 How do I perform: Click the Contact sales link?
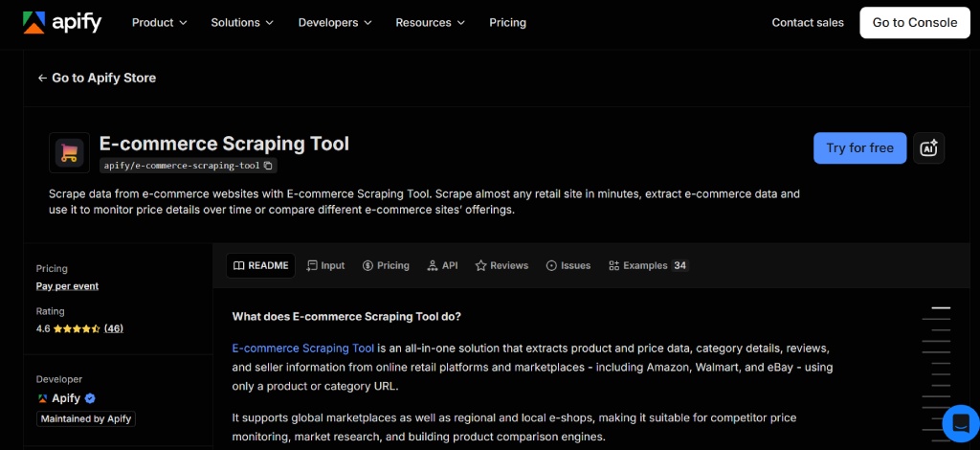[x=808, y=23]
